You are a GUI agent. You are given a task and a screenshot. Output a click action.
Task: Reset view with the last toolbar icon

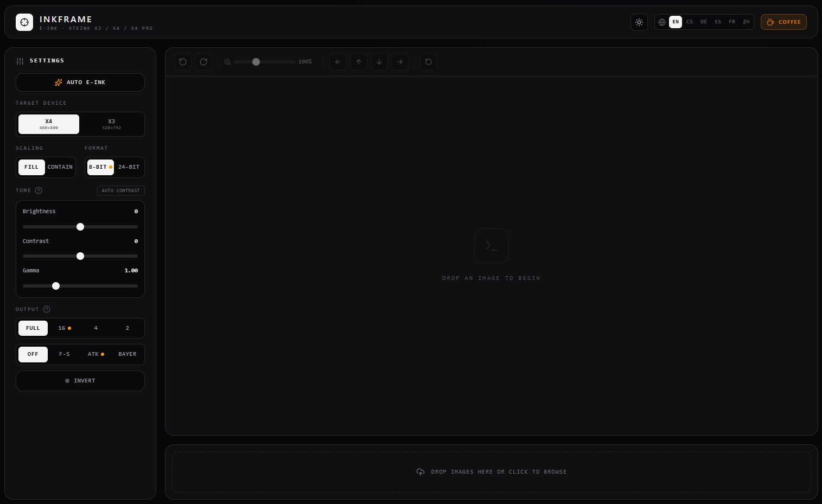429,62
